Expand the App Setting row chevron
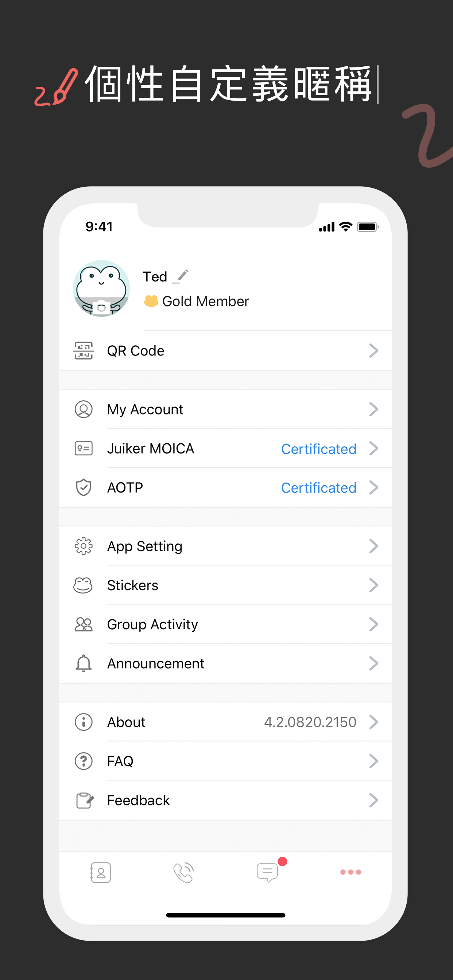 [x=373, y=546]
